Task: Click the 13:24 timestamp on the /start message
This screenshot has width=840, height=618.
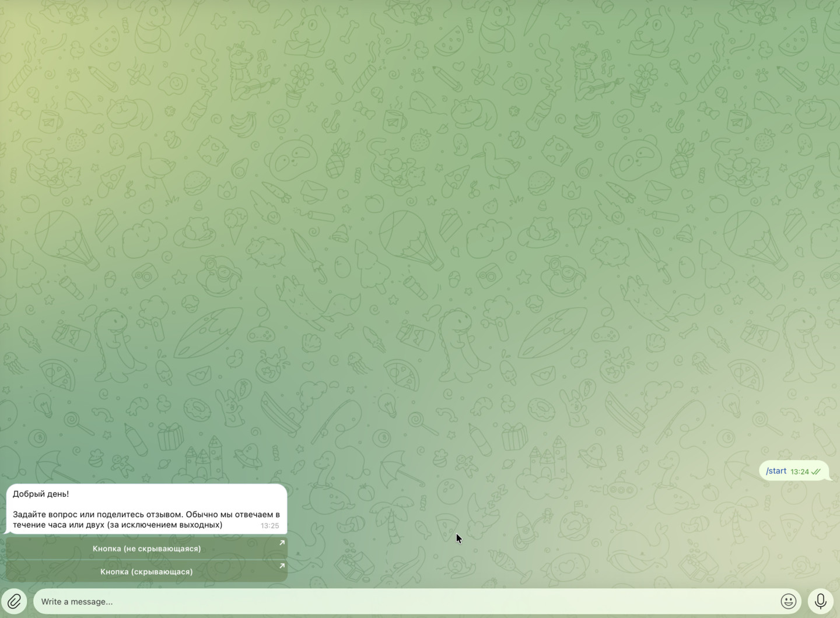Action: [800, 472]
